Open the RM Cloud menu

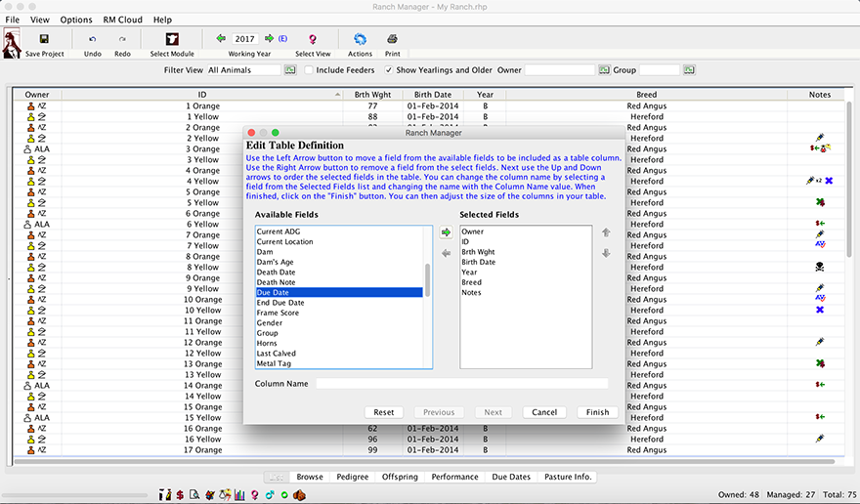pyautogui.click(x=123, y=20)
